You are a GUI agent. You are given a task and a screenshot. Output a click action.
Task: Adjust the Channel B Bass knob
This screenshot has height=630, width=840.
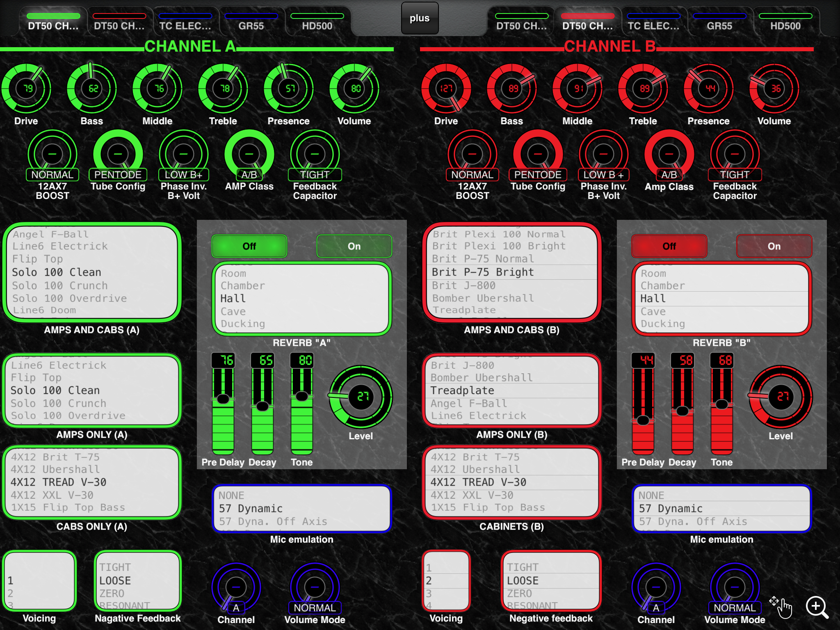click(x=512, y=88)
